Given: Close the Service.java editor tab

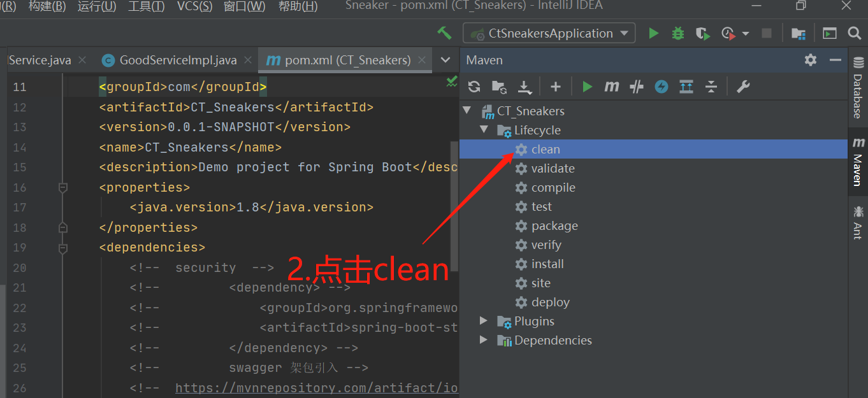Looking at the screenshot, I should pos(82,60).
